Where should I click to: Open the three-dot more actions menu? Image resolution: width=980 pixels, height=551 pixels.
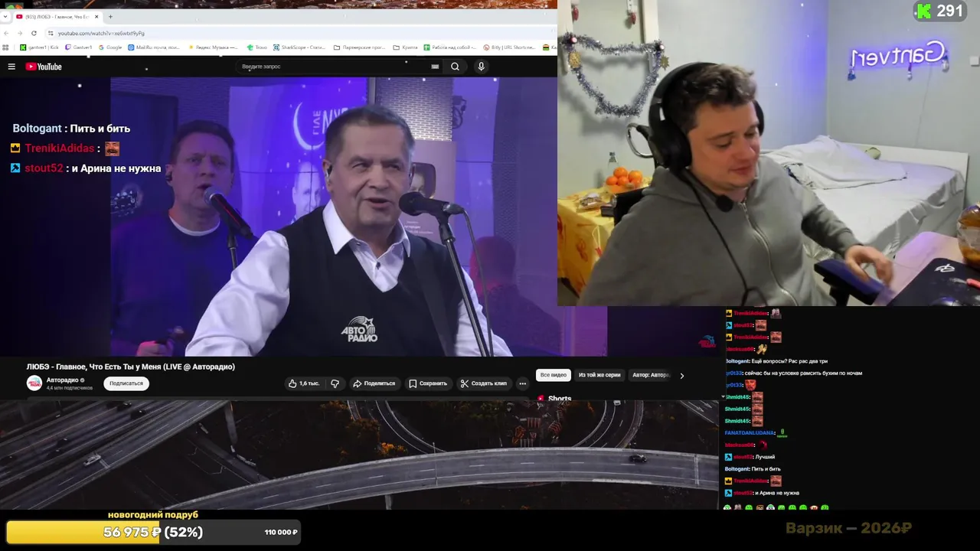[x=522, y=383]
